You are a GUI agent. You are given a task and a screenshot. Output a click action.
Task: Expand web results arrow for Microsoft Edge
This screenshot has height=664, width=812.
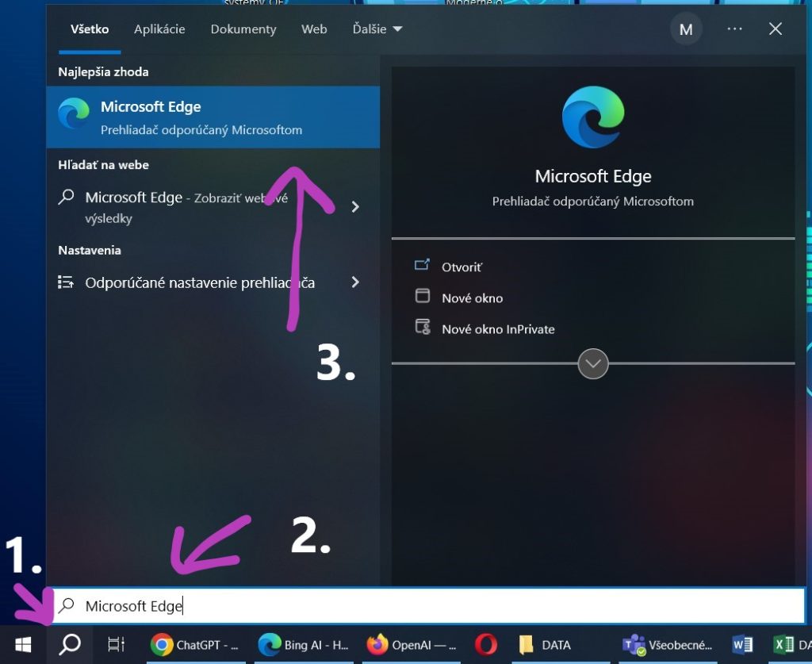355,207
